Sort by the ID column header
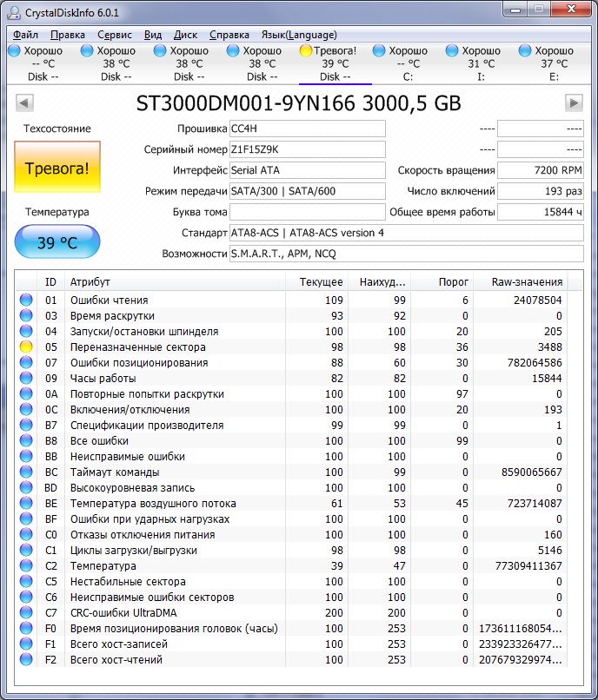Image resolution: width=598 pixels, height=700 pixels. pyautogui.click(x=50, y=281)
